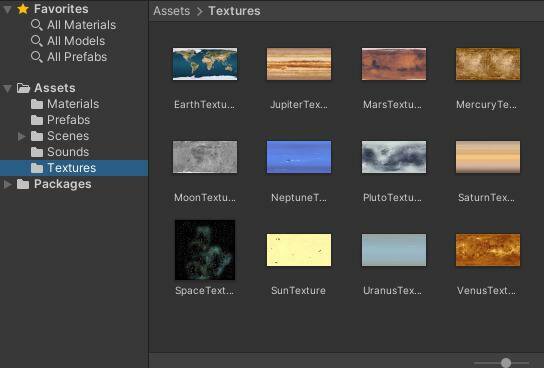Choose the MercuryTexture asset icon
This screenshot has width=544, height=368.
click(488, 64)
